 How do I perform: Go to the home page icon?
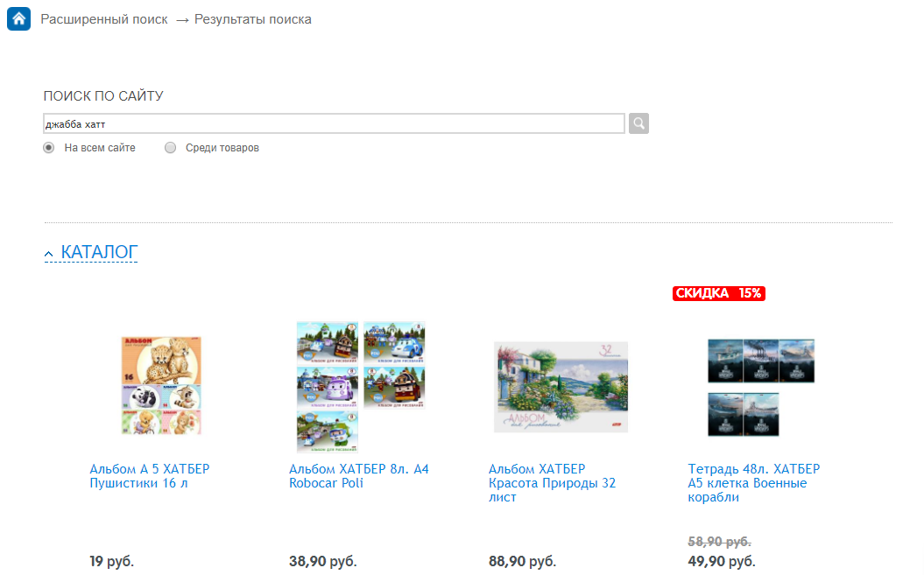tap(19, 19)
